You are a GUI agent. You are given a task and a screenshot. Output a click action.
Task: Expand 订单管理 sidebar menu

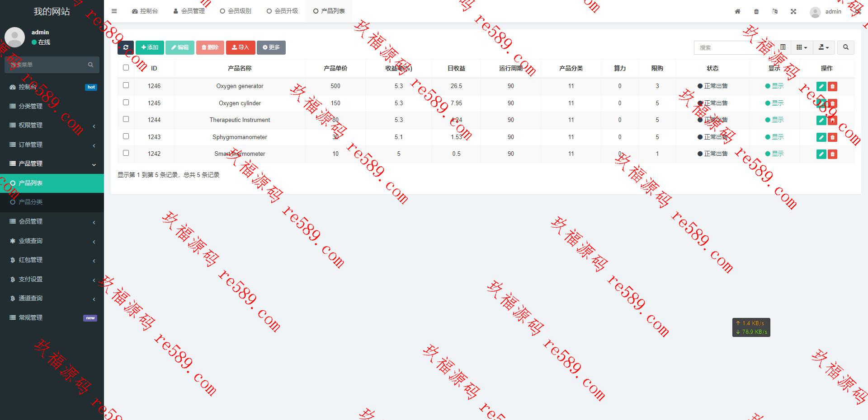tap(52, 145)
